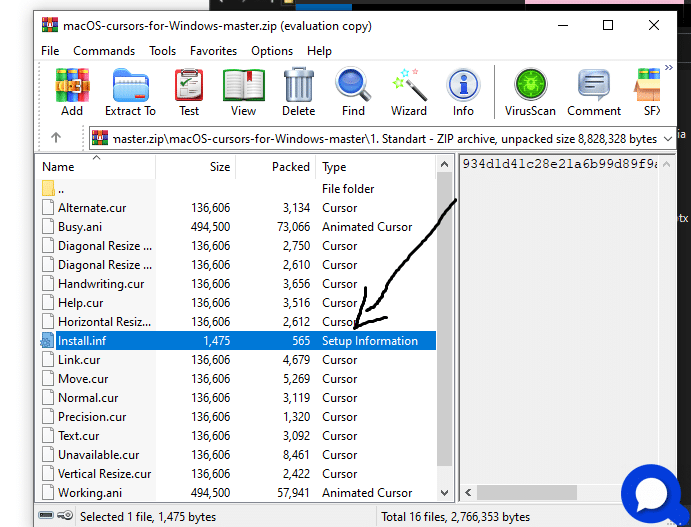Open the Favorites menu

[x=213, y=51]
